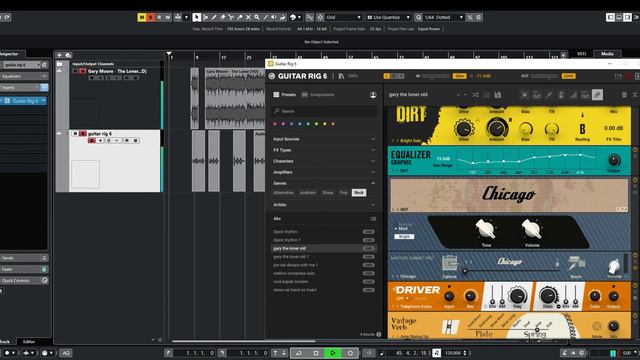Select the Pop genre tag
This screenshot has height=360, width=640.
[x=344, y=193]
